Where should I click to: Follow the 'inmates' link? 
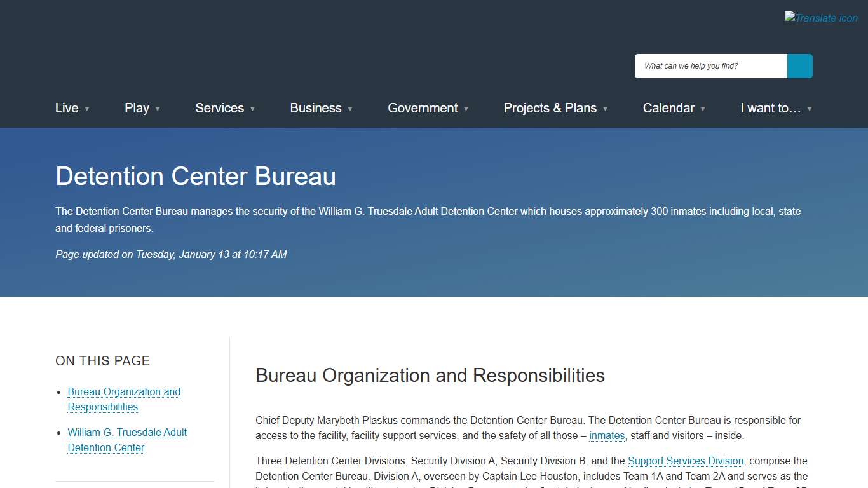click(607, 436)
